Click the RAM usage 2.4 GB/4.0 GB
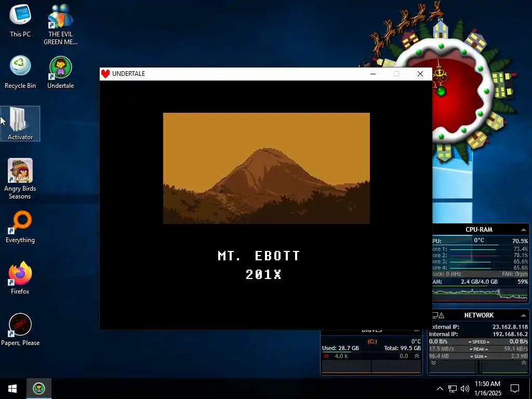 [x=479, y=282]
